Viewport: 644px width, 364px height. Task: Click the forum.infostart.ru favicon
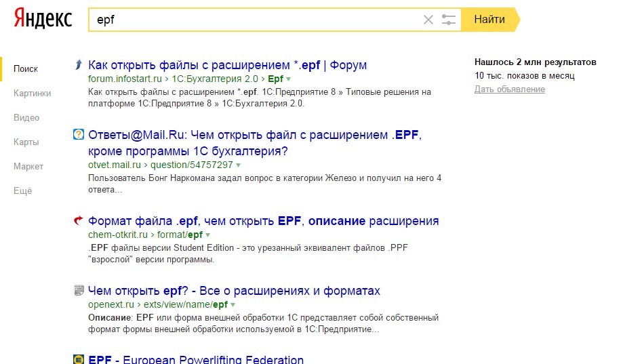pos(78,65)
